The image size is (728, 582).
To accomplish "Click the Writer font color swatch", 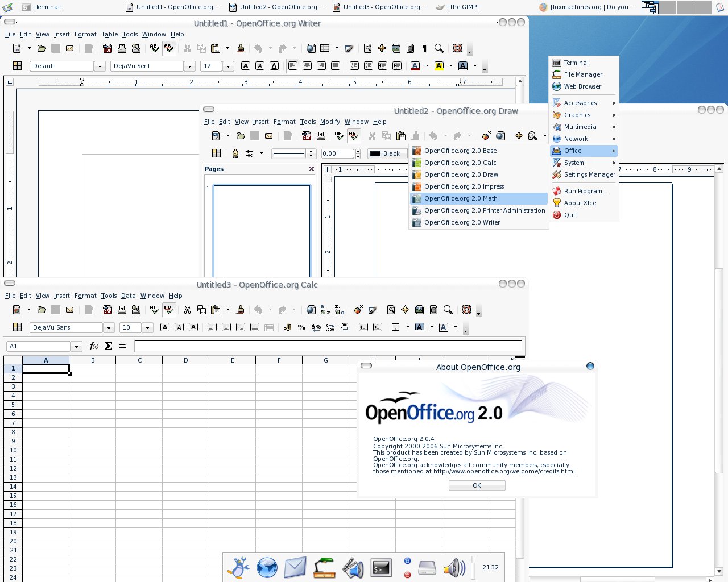I will pyautogui.click(x=415, y=66).
